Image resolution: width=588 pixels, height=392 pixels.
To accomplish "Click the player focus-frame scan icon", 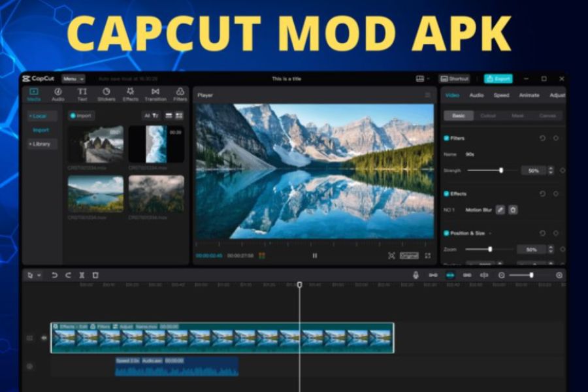I will (391, 256).
